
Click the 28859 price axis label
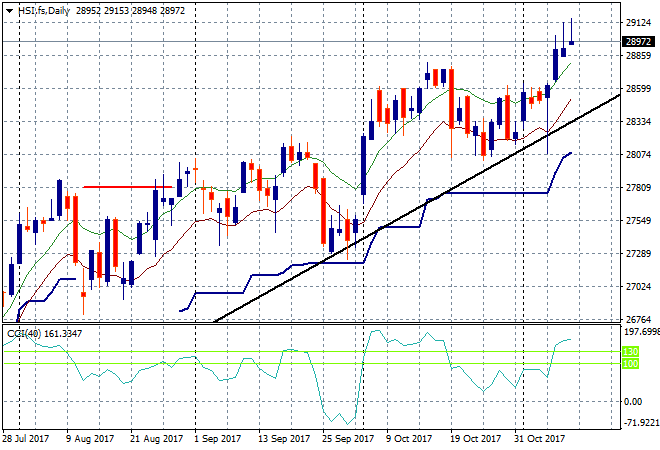tap(638, 56)
